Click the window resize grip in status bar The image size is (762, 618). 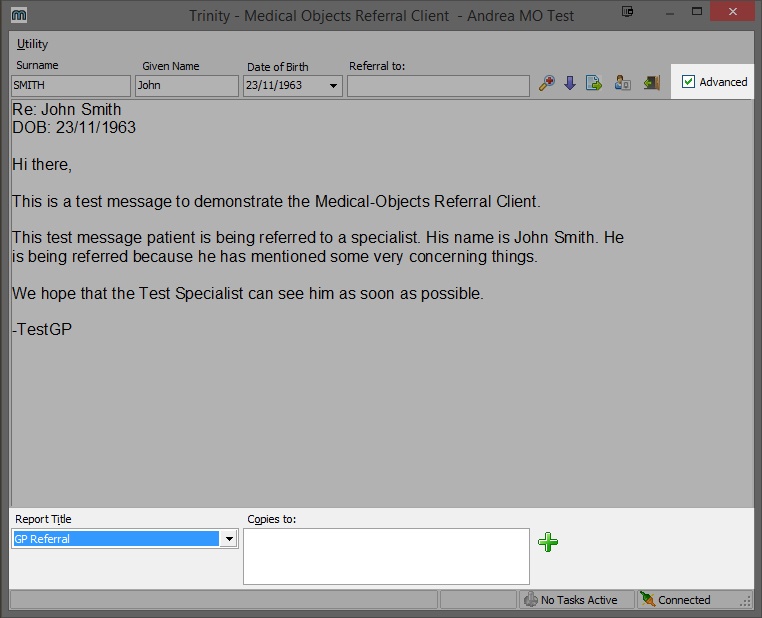tap(745, 601)
